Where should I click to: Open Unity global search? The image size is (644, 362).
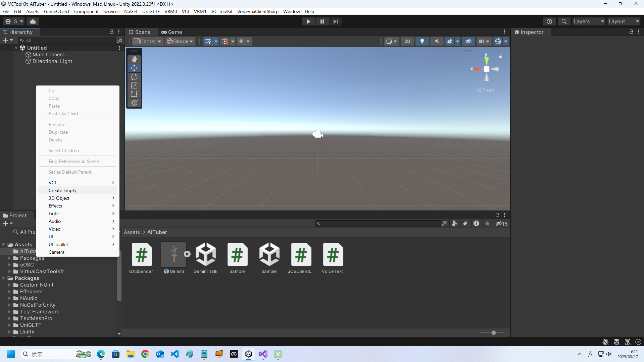click(564, 21)
